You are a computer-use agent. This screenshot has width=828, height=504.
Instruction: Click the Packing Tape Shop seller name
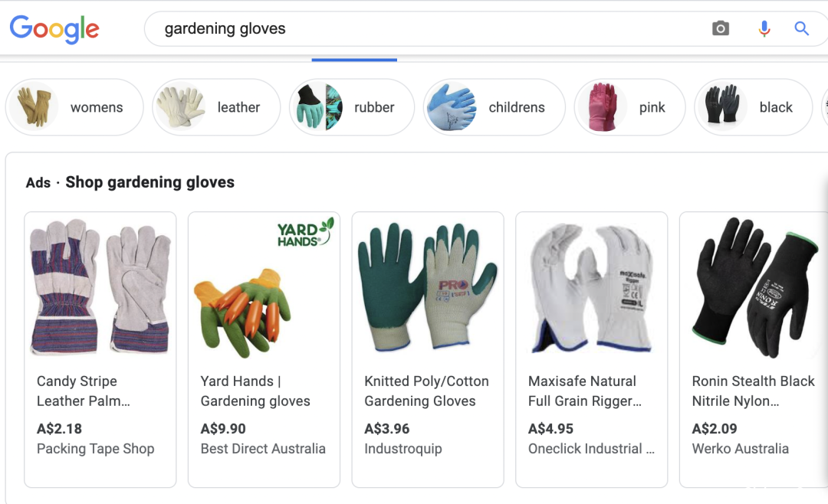click(96, 449)
